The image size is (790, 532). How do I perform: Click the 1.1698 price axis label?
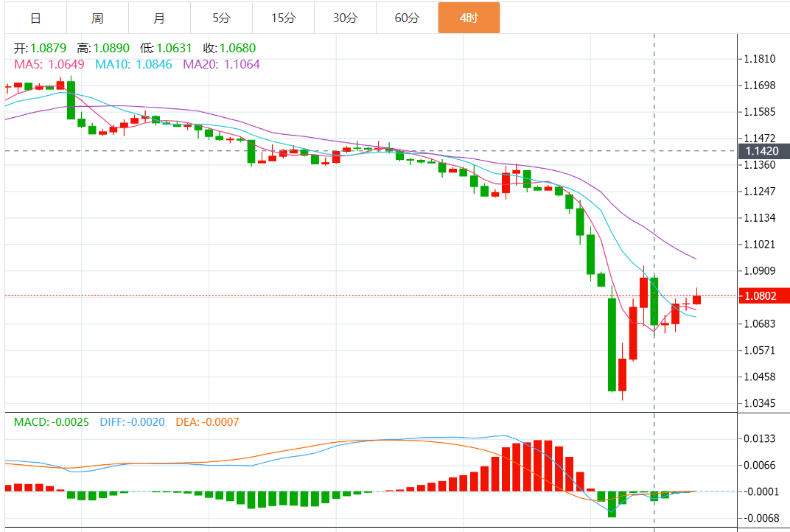tap(760, 85)
